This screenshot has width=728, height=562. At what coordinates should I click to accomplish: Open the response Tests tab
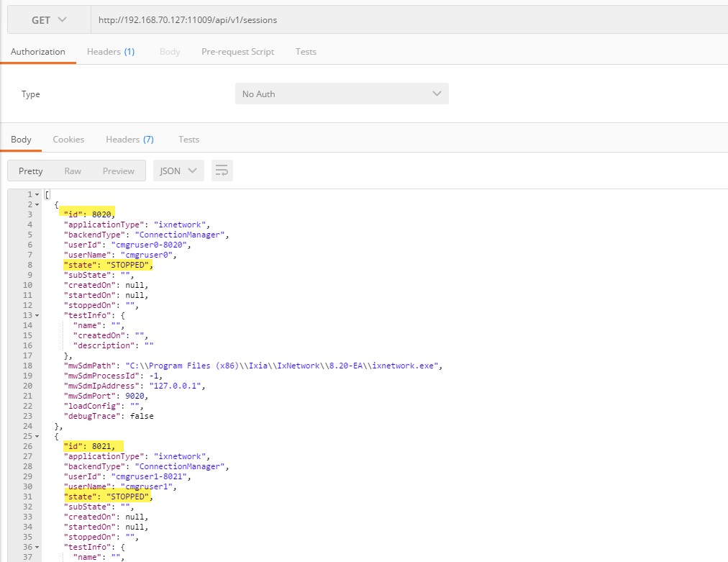point(188,140)
